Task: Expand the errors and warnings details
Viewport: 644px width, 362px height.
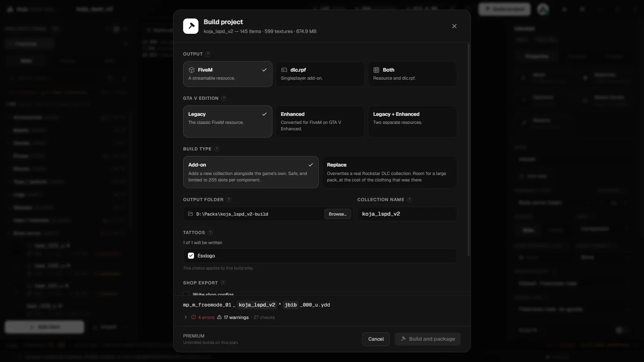Action: [186, 317]
